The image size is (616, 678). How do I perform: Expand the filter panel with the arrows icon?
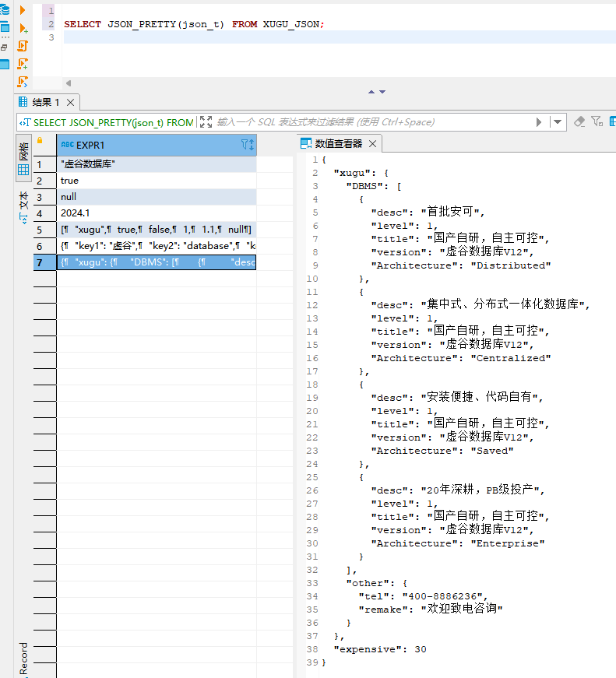pyautogui.click(x=206, y=122)
